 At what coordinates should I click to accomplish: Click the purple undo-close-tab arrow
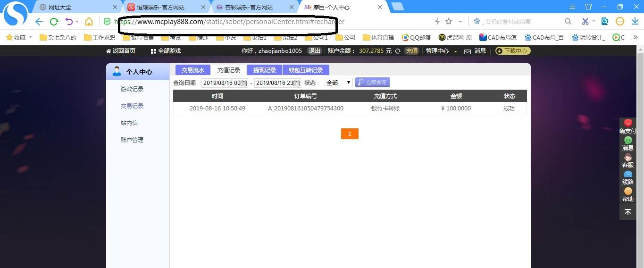coord(69,22)
